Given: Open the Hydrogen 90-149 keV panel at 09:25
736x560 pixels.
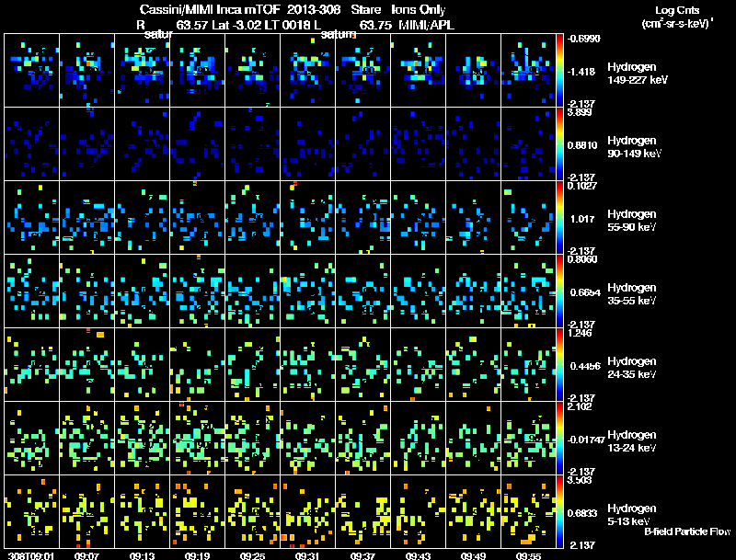Looking at the screenshot, I should pyautogui.click(x=252, y=144).
